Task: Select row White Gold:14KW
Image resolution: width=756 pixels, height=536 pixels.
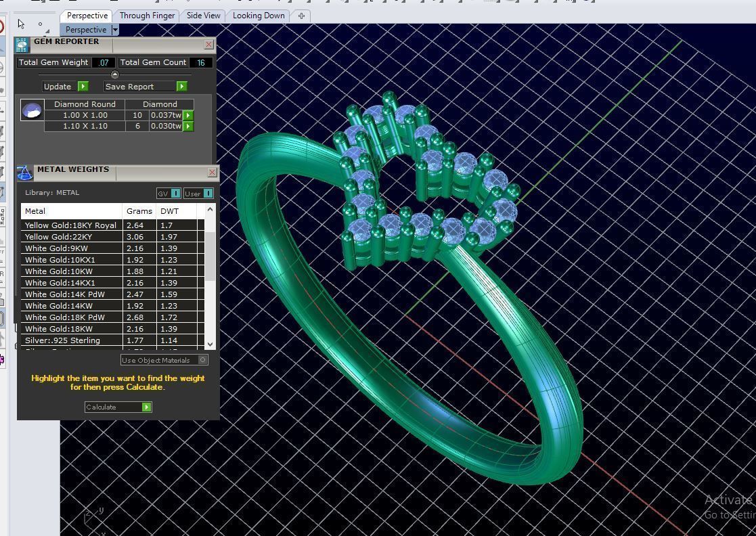Action: (113, 306)
